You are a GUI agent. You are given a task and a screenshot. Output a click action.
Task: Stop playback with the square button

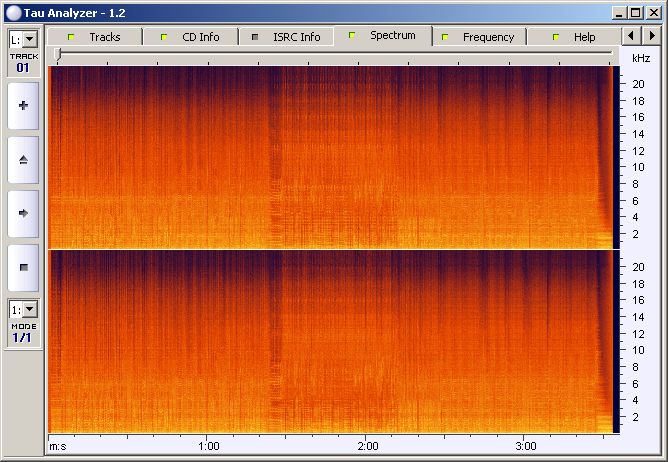pyautogui.click(x=23, y=268)
